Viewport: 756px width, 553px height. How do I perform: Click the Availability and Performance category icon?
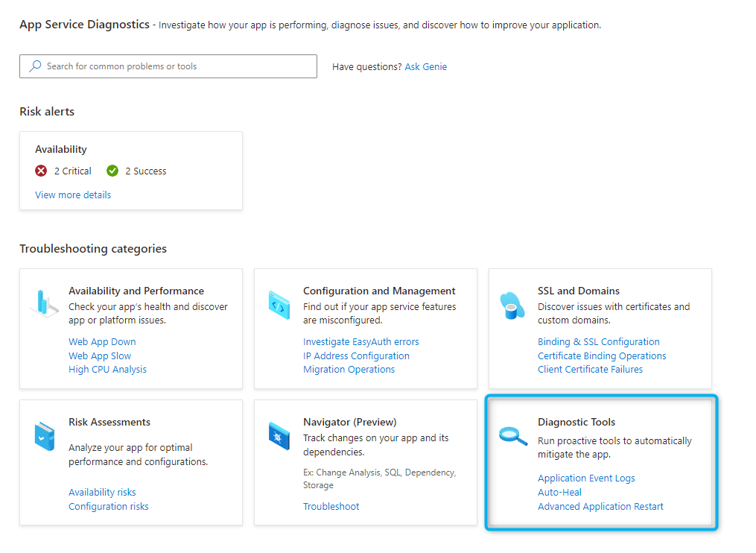coord(44,303)
